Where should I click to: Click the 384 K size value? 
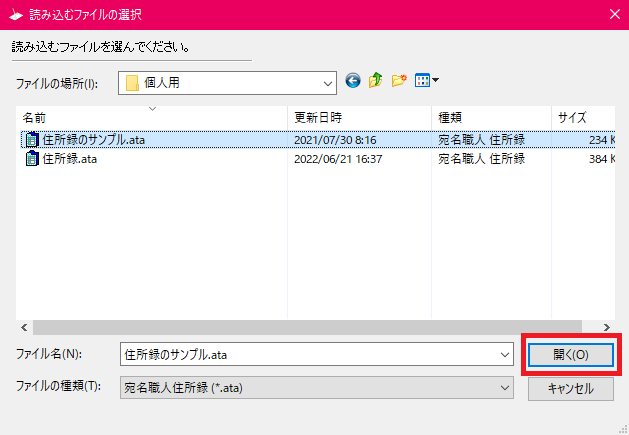pyautogui.click(x=602, y=159)
